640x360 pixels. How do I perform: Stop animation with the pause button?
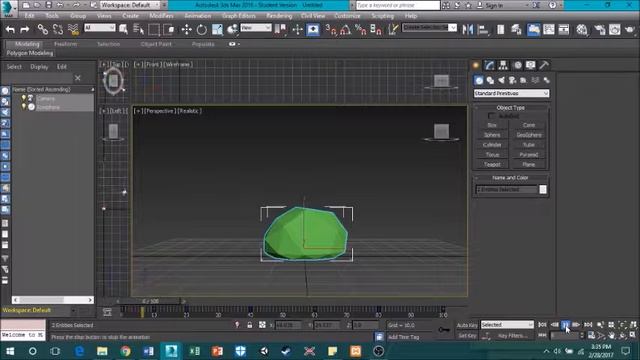(565, 325)
